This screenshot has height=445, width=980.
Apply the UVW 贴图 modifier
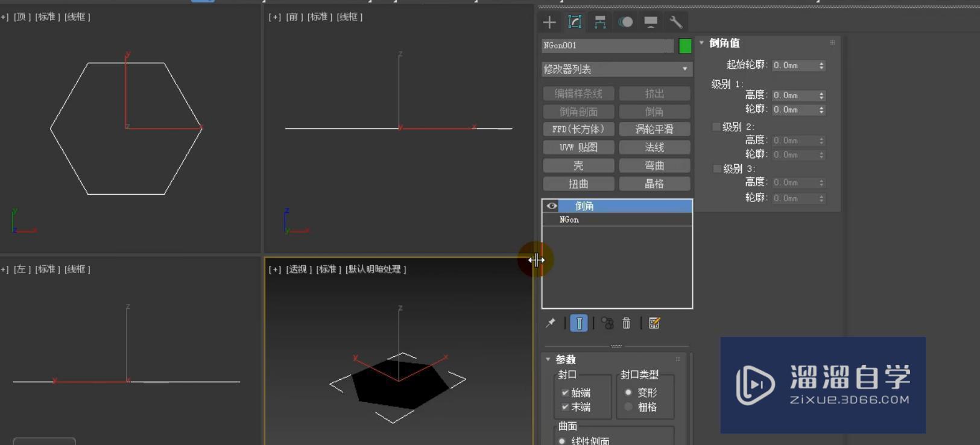point(578,147)
